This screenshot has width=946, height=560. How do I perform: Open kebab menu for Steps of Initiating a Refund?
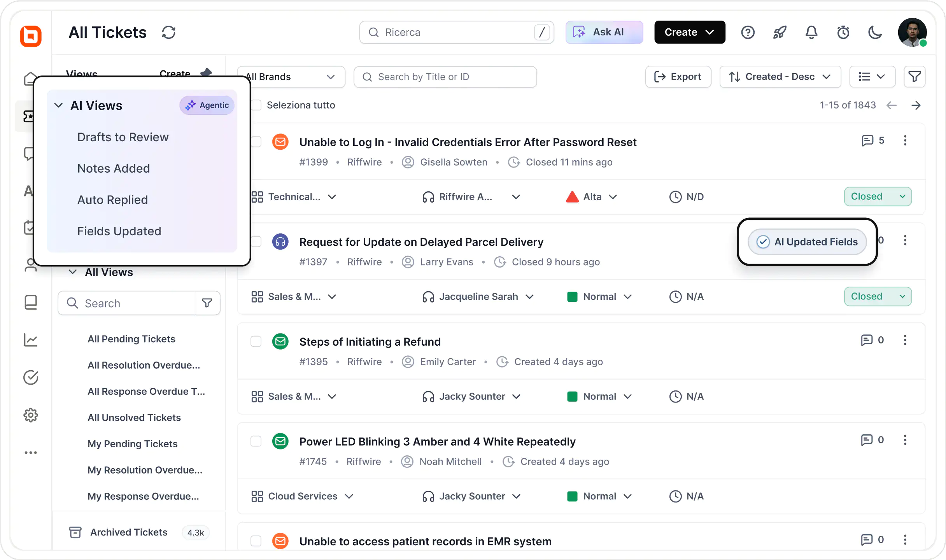click(x=905, y=340)
